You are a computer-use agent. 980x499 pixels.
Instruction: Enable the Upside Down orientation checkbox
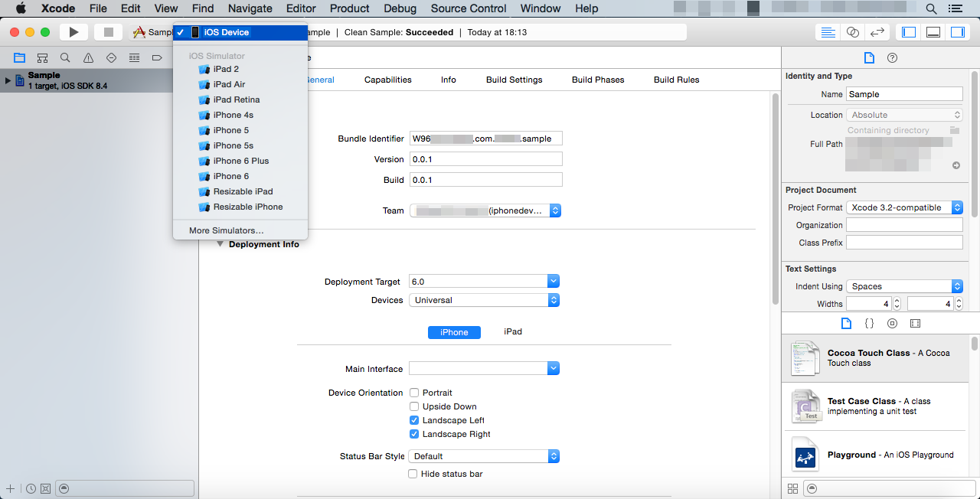(x=413, y=406)
